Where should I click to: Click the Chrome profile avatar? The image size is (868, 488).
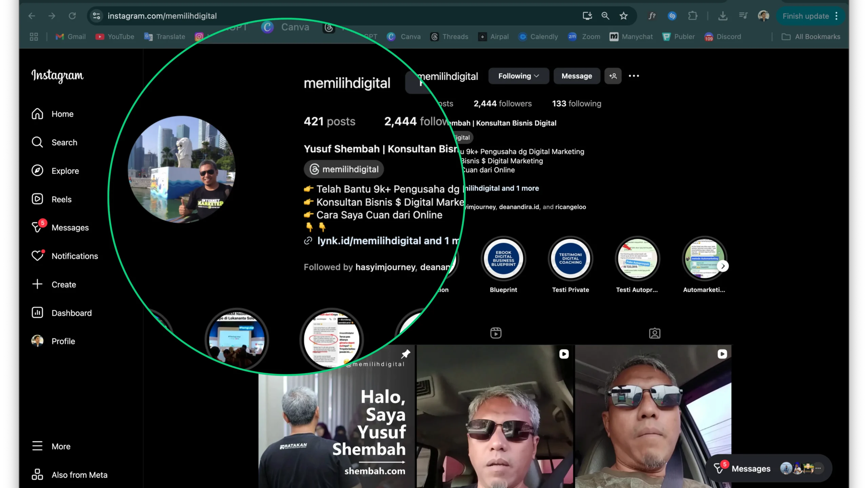pos(763,16)
